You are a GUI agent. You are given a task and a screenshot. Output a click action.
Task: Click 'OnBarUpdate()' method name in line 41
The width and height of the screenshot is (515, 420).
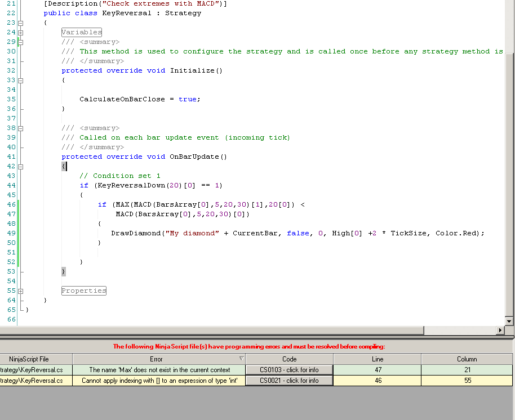point(198,157)
